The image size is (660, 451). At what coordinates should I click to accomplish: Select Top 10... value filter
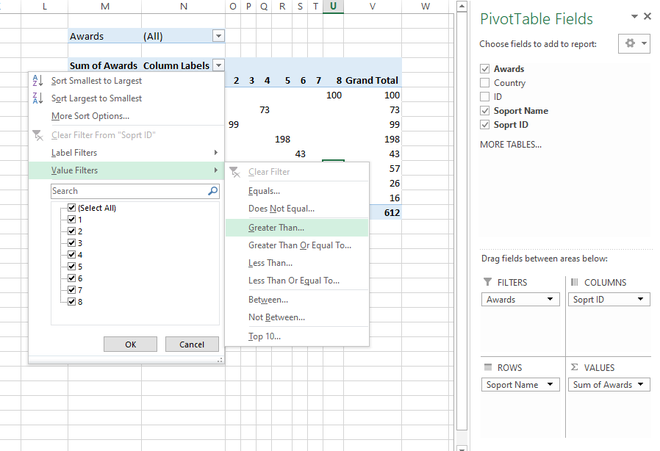297,336
